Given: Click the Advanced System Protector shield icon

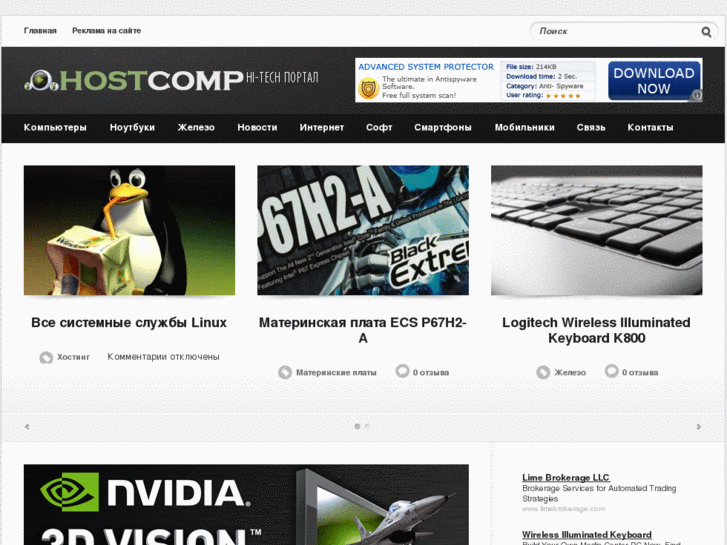Looking at the screenshot, I should (369, 89).
